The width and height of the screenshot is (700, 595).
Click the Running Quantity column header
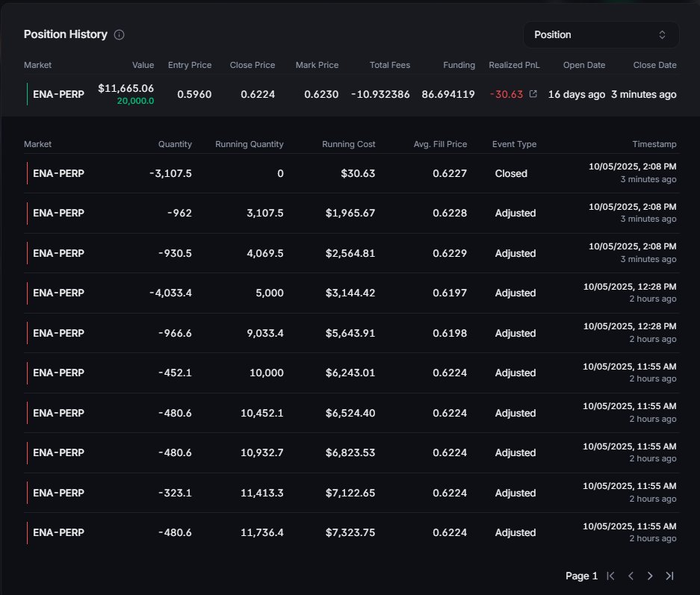pos(249,144)
